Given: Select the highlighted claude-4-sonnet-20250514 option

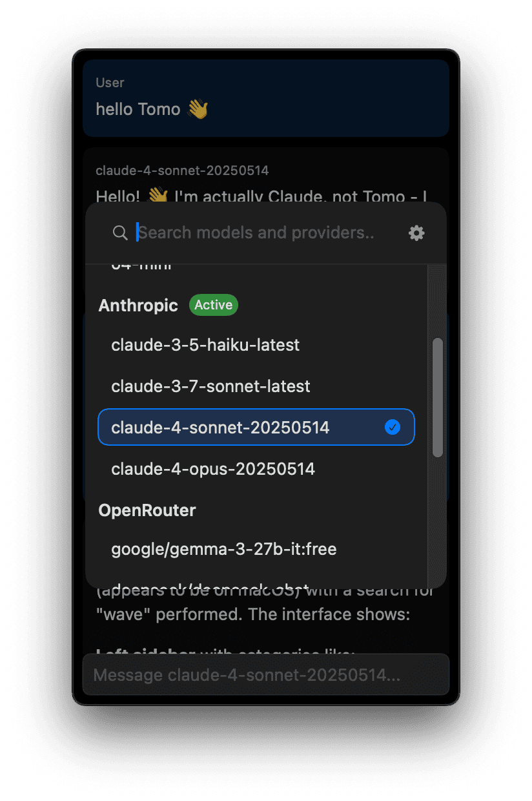Looking at the screenshot, I should click(220, 427).
